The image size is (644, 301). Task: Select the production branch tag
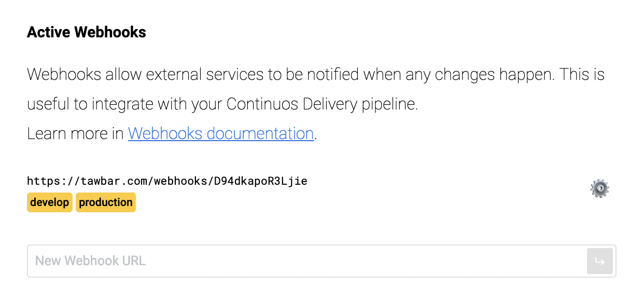click(x=106, y=202)
